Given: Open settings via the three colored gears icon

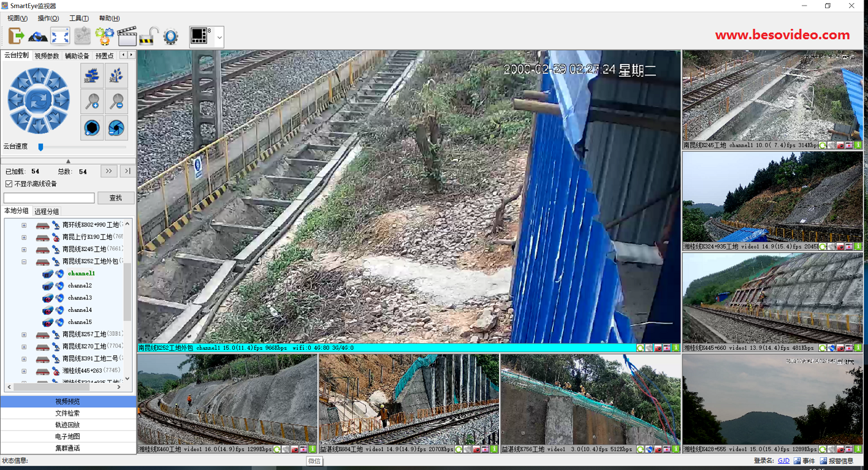Looking at the screenshot, I should pyautogui.click(x=105, y=37).
